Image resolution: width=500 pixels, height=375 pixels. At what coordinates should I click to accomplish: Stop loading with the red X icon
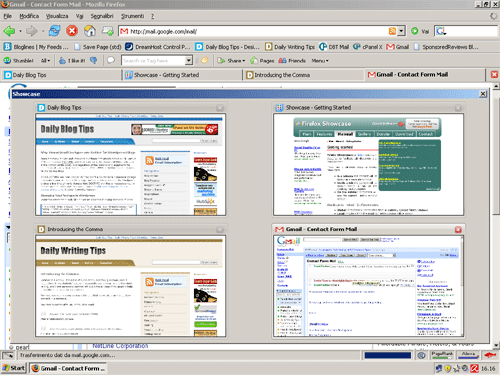[72, 31]
